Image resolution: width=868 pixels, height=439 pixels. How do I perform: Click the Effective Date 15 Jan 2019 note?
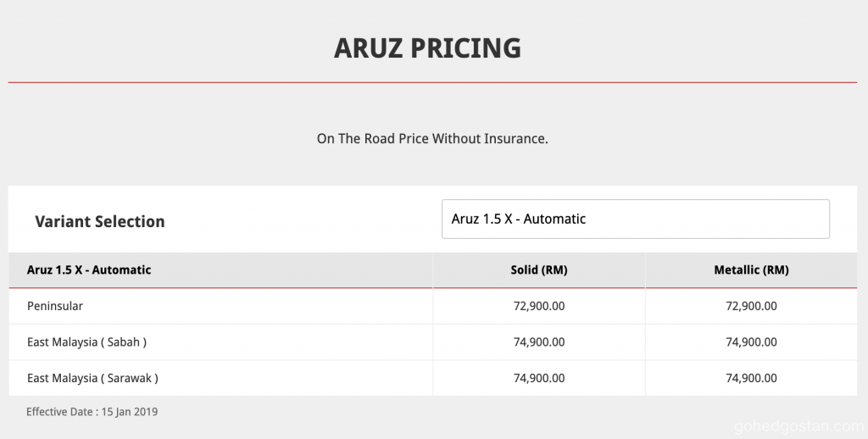(x=92, y=412)
